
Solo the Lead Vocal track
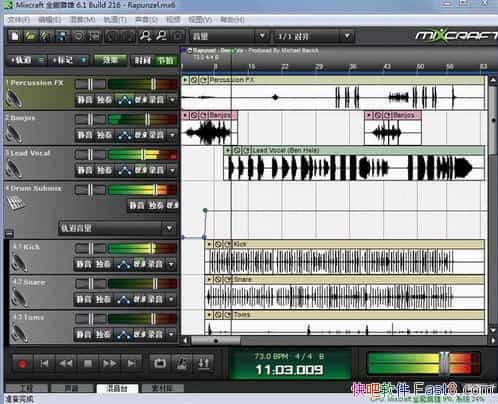[x=104, y=170]
